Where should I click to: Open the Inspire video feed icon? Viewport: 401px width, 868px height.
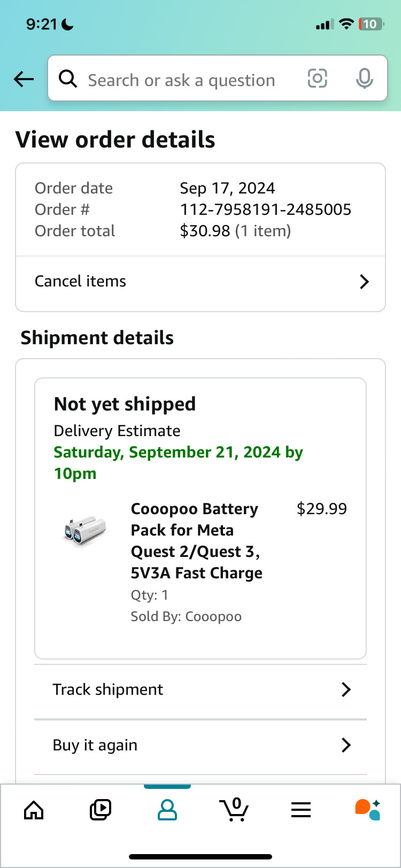point(100,810)
